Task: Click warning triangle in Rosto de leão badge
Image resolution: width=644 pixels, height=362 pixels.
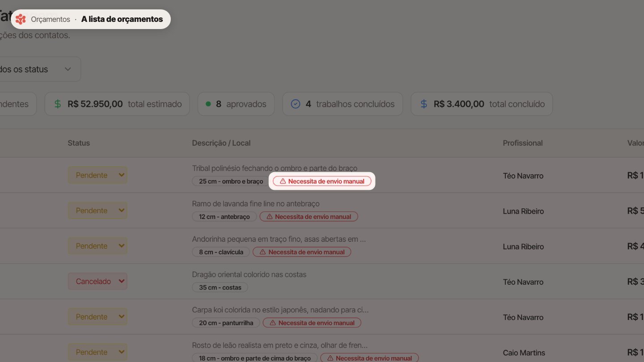Action: [x=330, y=358]
